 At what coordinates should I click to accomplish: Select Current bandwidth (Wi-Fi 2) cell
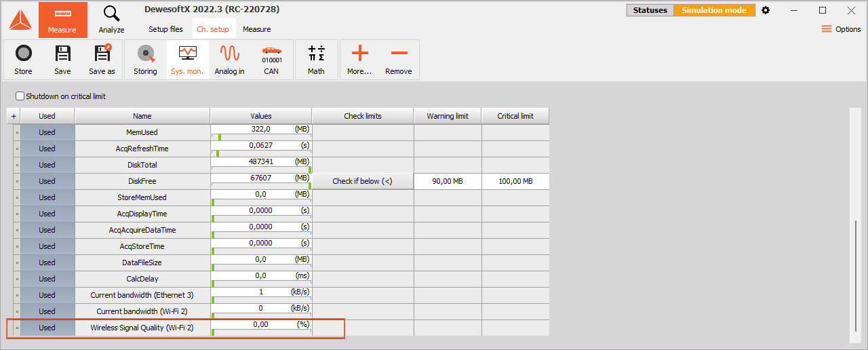pos(142,311)
